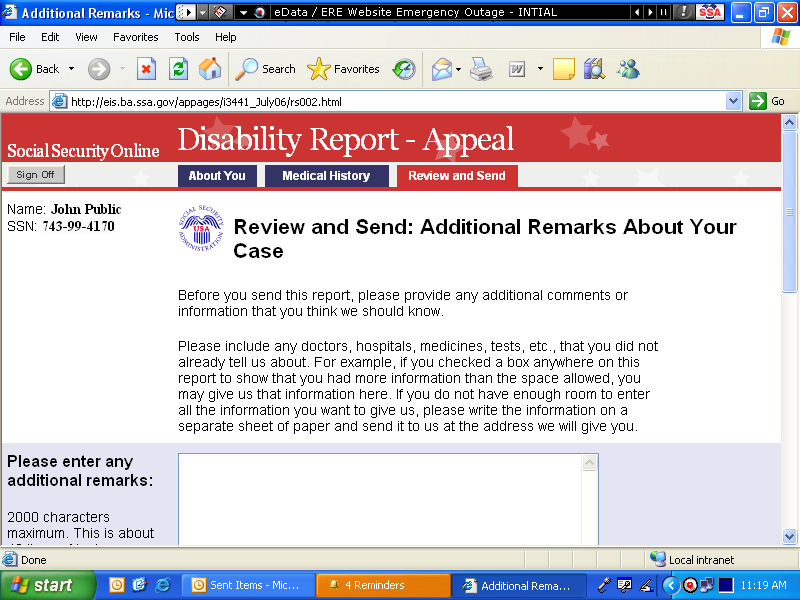Image resolution: width=800 pixels, height=600 pixels.
Task: Refresh the page with the Refresh icon
Action: click(178, 69)
